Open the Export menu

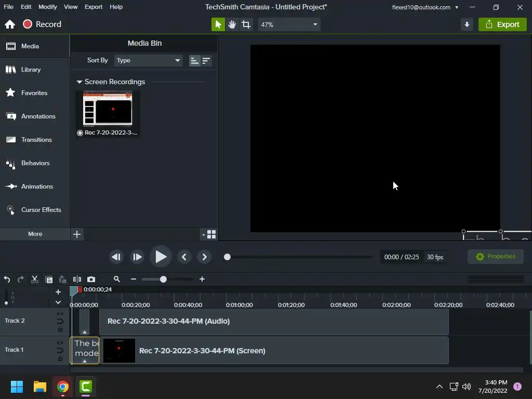(x=94, y=7)
